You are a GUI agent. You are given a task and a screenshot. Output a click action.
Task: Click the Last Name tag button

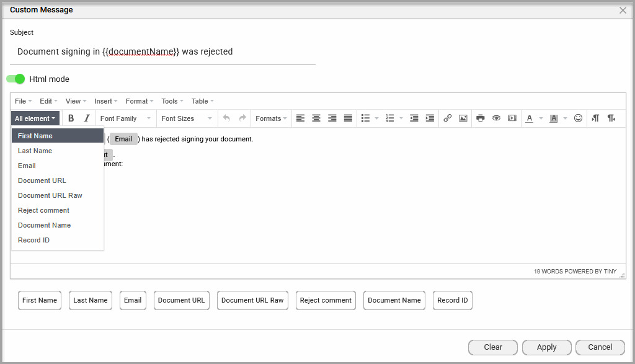pos(91,300)
